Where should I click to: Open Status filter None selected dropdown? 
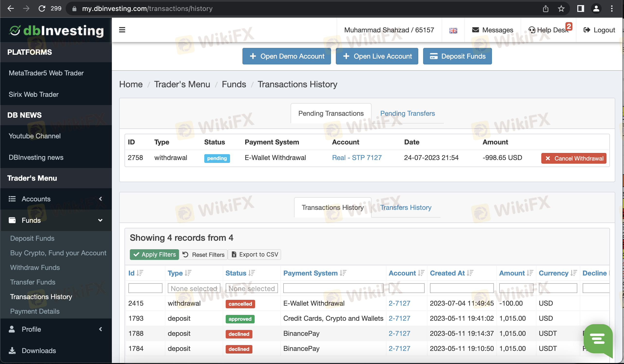tap(252, 288)
